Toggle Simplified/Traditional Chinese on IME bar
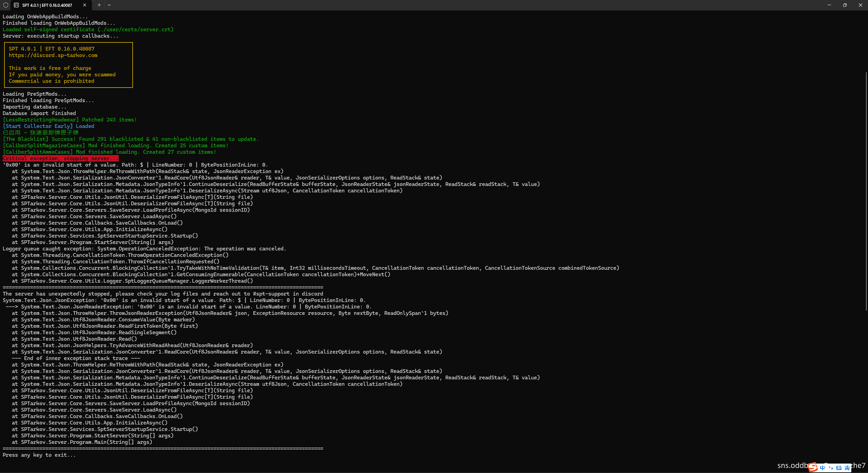The height and width of the screenshot is (473, 868). tap(847, 468)
